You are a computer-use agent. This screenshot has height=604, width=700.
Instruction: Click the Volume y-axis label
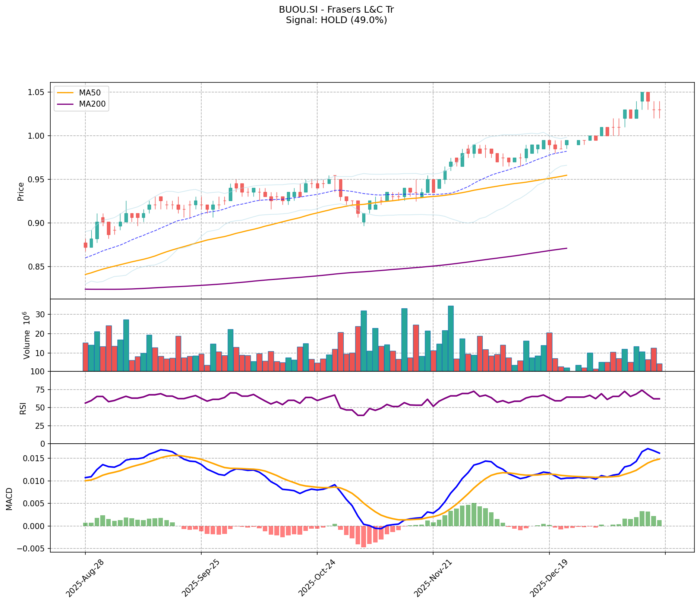[26, 335]
